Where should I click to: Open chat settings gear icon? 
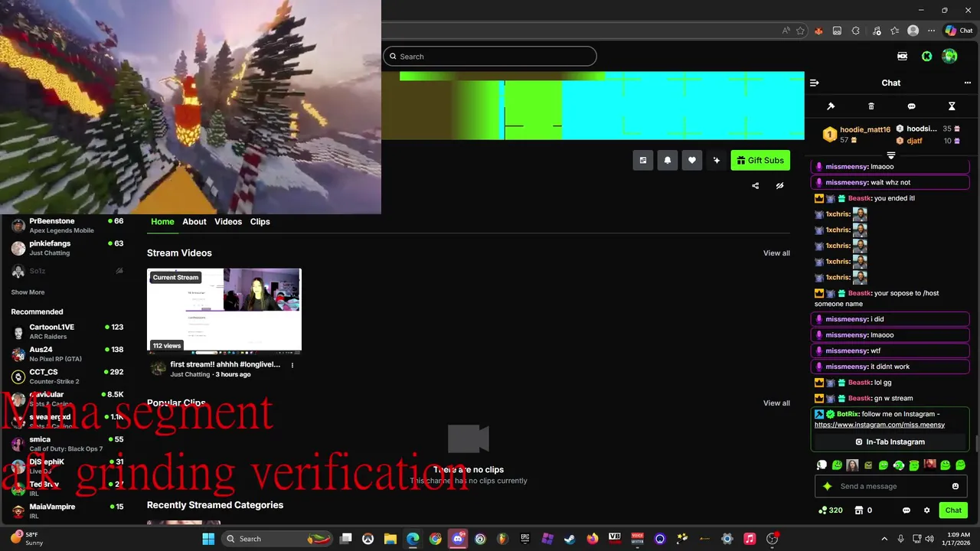(926, 510)
